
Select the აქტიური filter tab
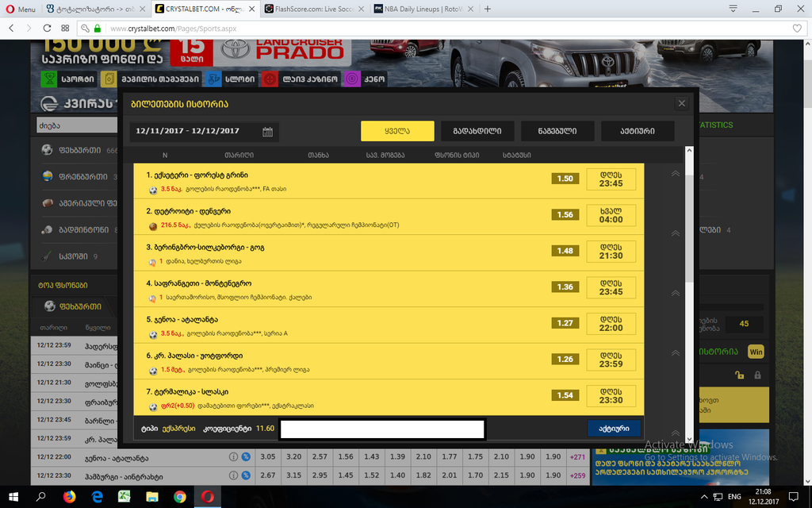coord(638,131)
